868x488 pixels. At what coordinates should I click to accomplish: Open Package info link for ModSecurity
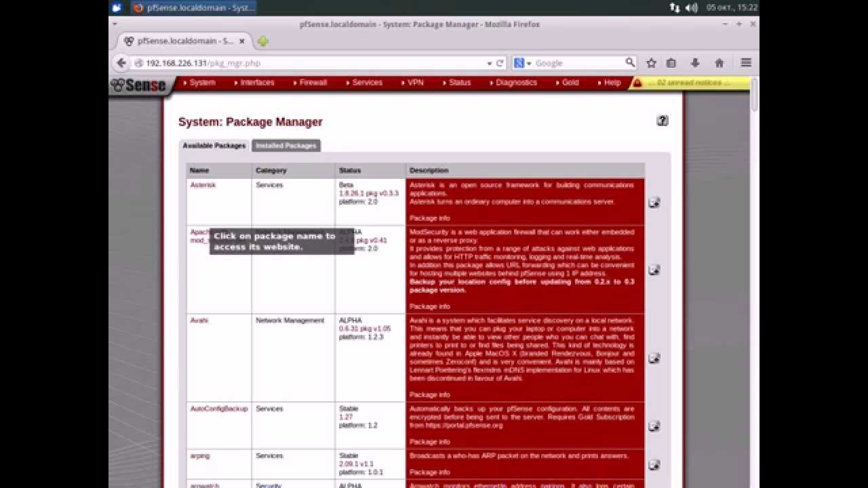[x=430, y=306]
